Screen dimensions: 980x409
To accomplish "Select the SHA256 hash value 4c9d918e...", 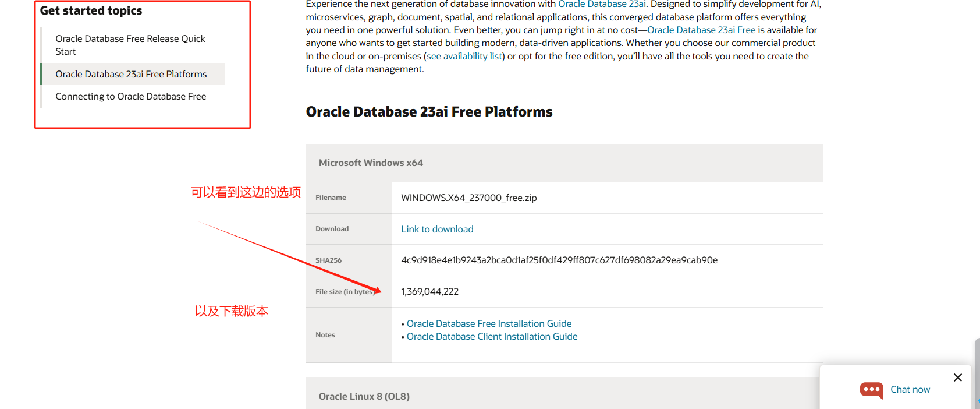I will [559, 260].
